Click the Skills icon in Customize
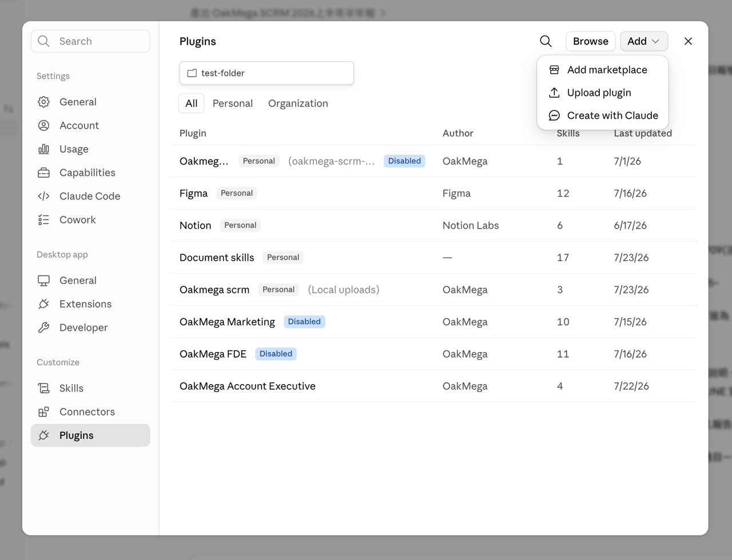This screenshot has width=732, height=560. 43,388
